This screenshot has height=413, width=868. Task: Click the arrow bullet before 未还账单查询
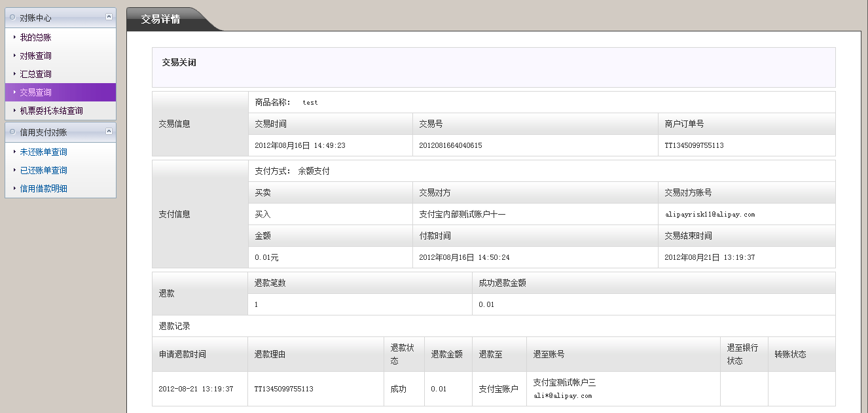(x=14, y=152)
